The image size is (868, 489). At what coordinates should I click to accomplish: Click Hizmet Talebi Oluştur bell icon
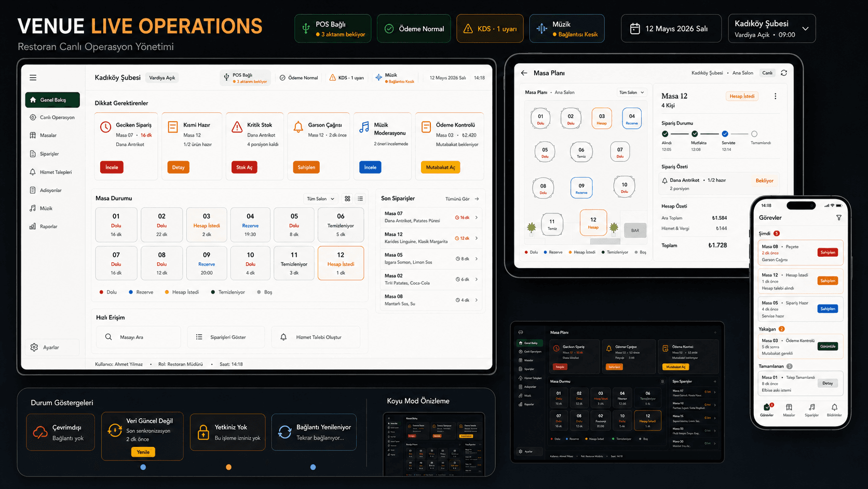(283, 337)
